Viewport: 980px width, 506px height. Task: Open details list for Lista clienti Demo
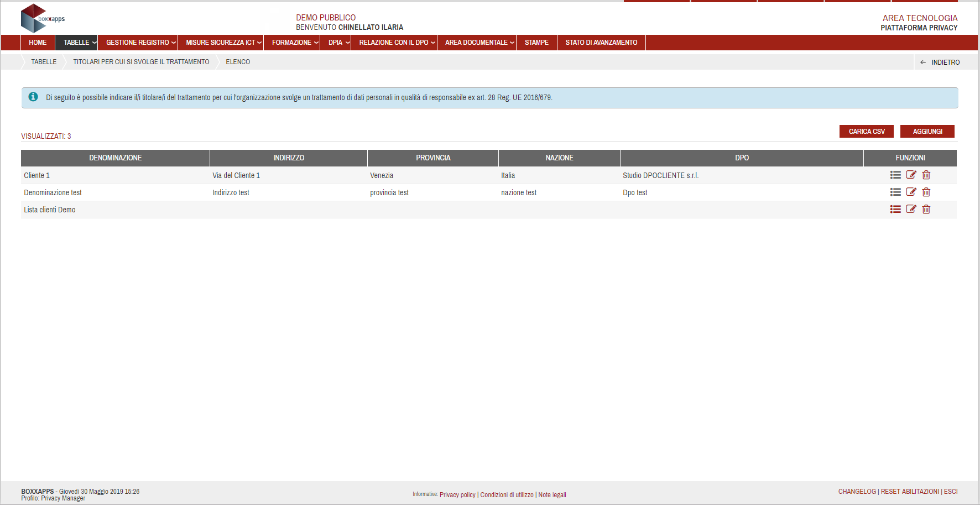tap(895, 210)
